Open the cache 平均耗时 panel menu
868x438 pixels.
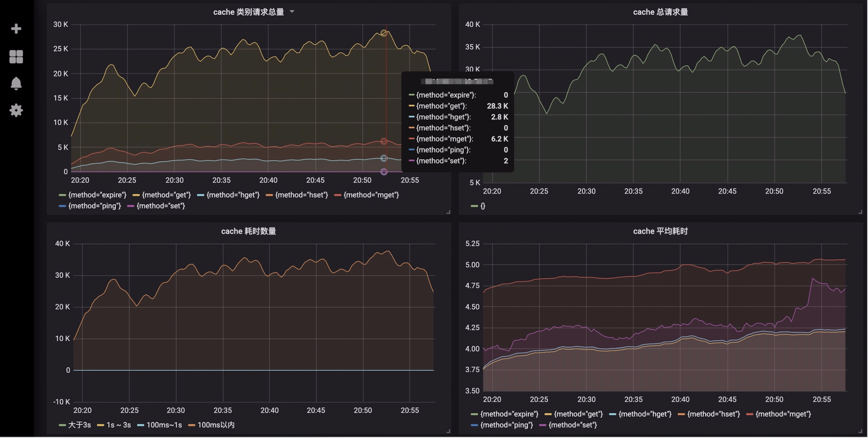(x=660, y=231)
